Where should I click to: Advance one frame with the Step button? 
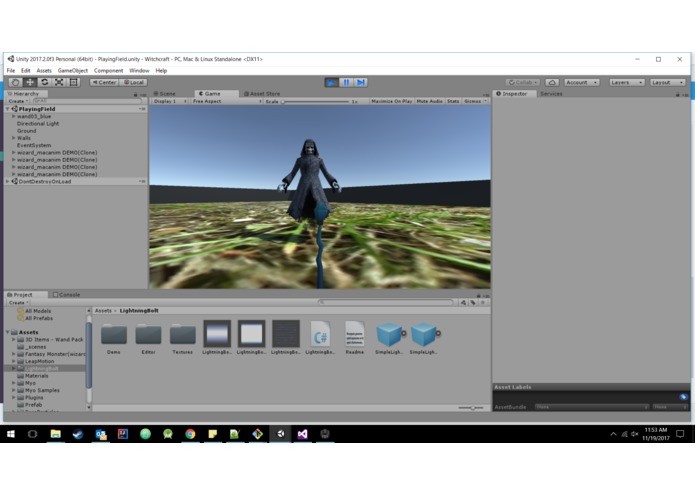[360, 82]
